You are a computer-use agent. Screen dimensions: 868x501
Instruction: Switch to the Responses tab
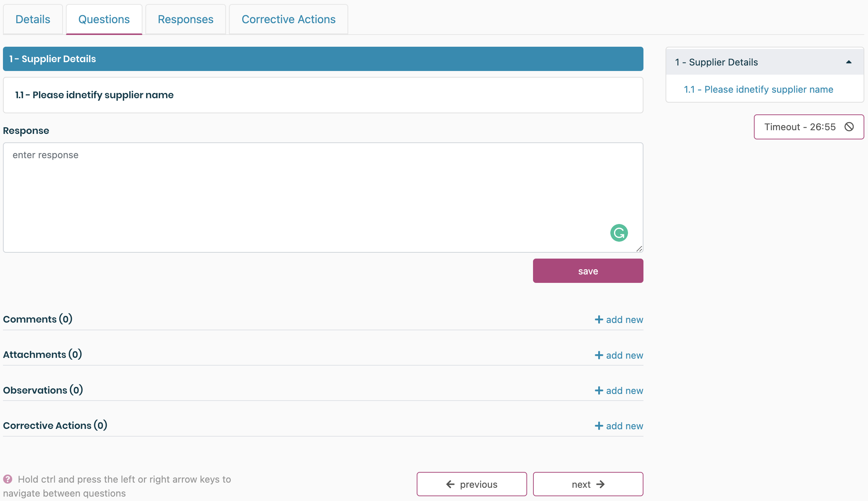186,19
